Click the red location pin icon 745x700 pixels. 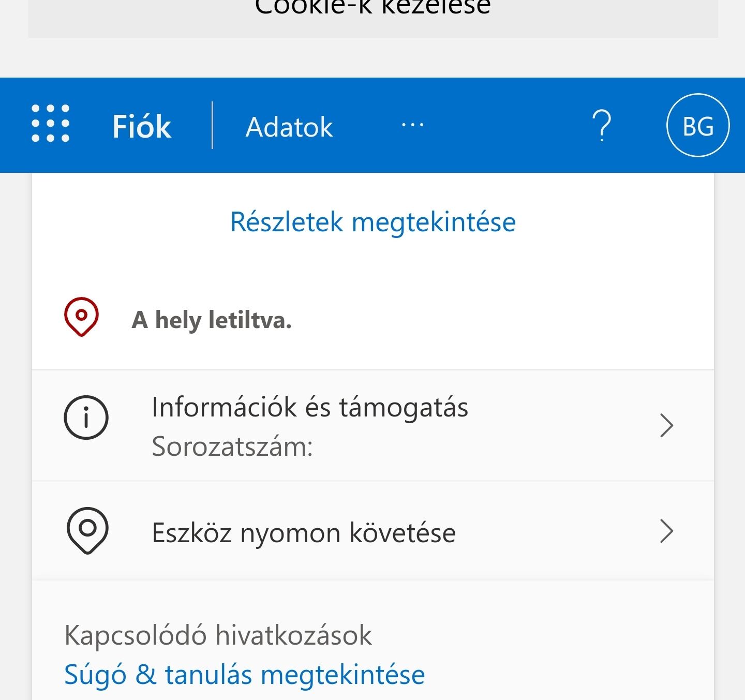coord(81,317)
